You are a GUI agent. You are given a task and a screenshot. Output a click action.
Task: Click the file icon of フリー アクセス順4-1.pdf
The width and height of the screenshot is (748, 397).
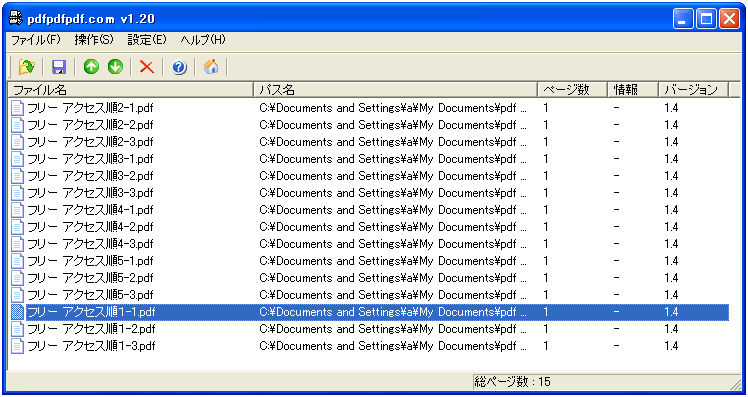coord(17,210)
